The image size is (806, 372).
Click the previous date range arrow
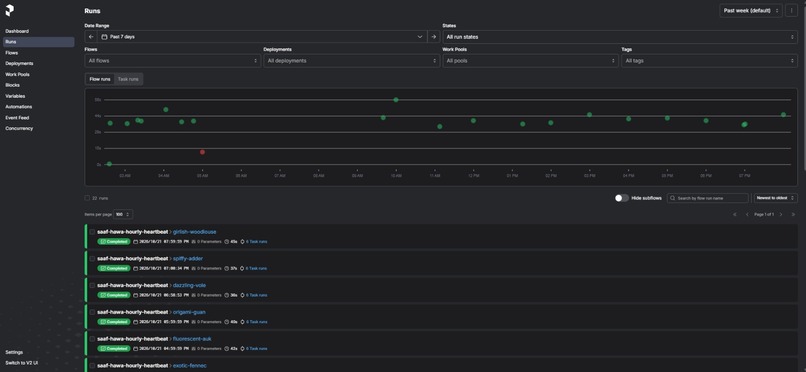coord(91,37)
